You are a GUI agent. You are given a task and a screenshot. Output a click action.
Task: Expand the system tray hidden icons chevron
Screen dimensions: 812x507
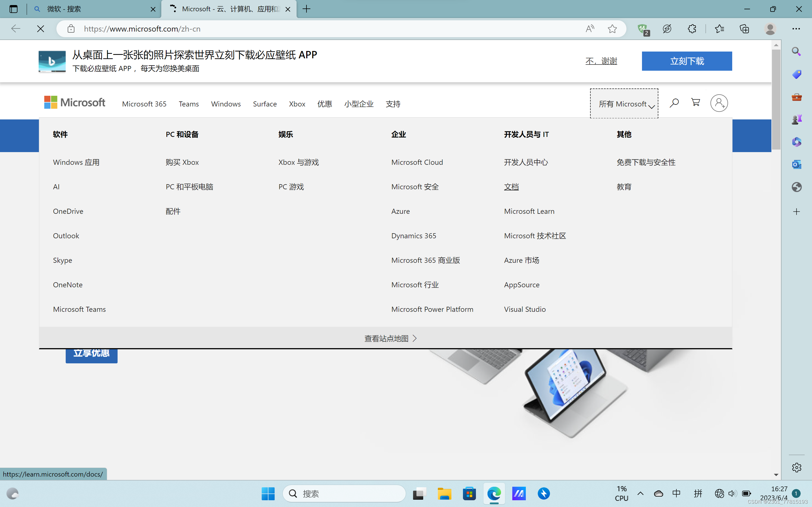tap(640, 493)
